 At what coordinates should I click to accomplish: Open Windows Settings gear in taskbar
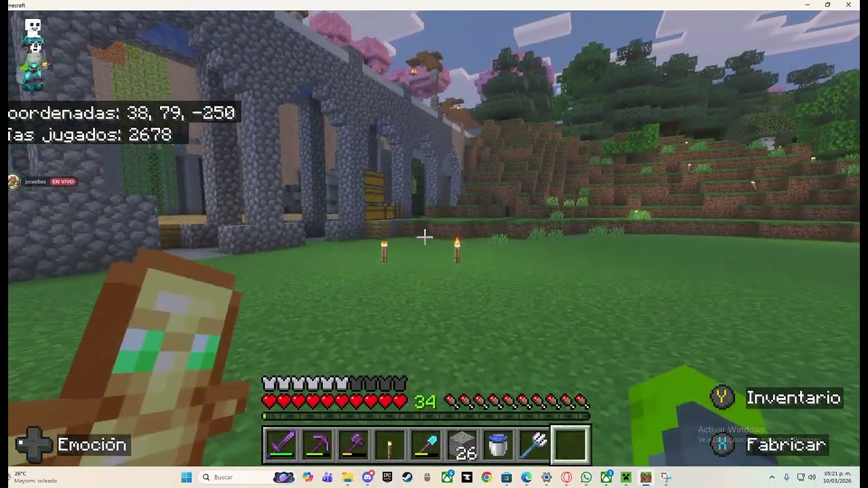click(546, 477)
